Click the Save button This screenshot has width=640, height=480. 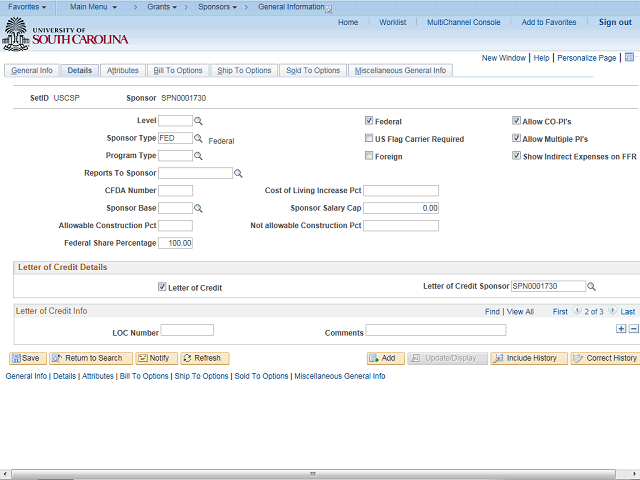tap(28, 358)
